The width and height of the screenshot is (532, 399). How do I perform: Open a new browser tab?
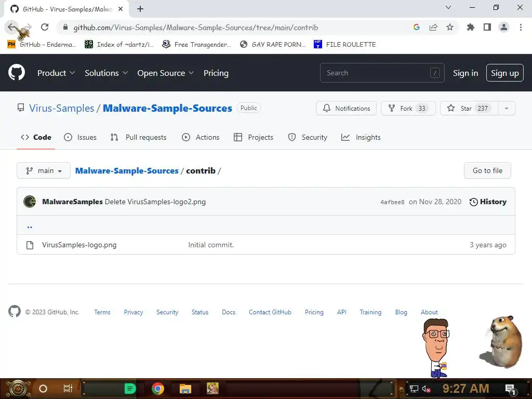click(x=140, y=9)
